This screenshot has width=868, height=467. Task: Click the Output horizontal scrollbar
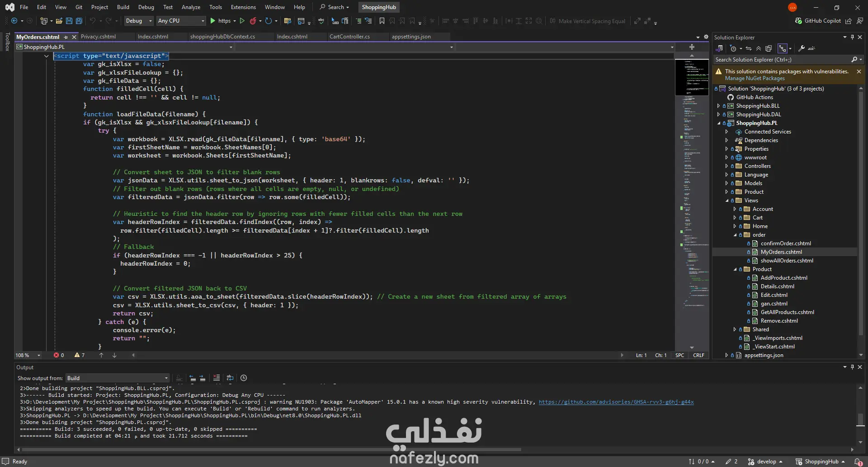pos(271,450)
